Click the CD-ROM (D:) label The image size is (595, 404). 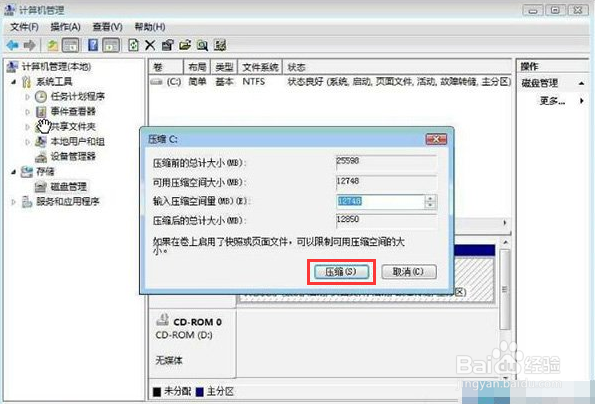(184, 335)
